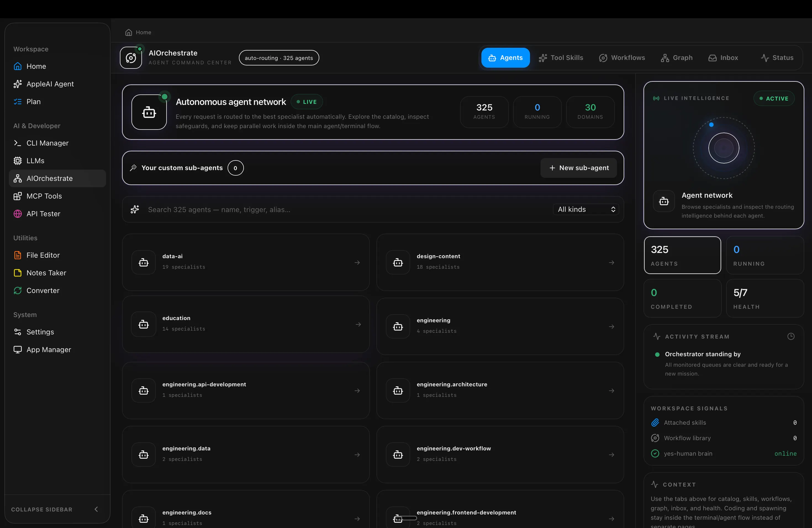Click the MCP Tools sidebar icon
Screen dimensions: 812x528
(17, 196)
